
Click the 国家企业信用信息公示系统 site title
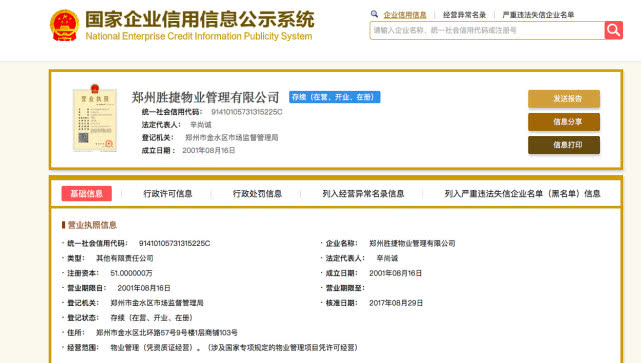(199, 20)
